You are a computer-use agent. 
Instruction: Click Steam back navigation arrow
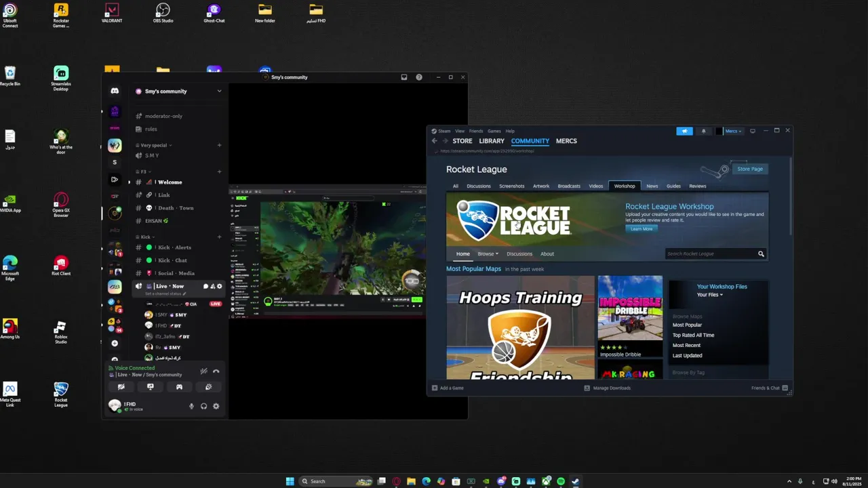[x=435, y=141]
